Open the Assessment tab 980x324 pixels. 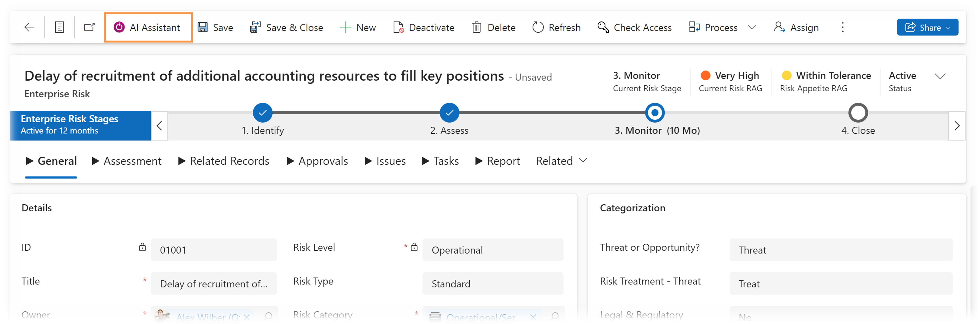pos(125,161)
